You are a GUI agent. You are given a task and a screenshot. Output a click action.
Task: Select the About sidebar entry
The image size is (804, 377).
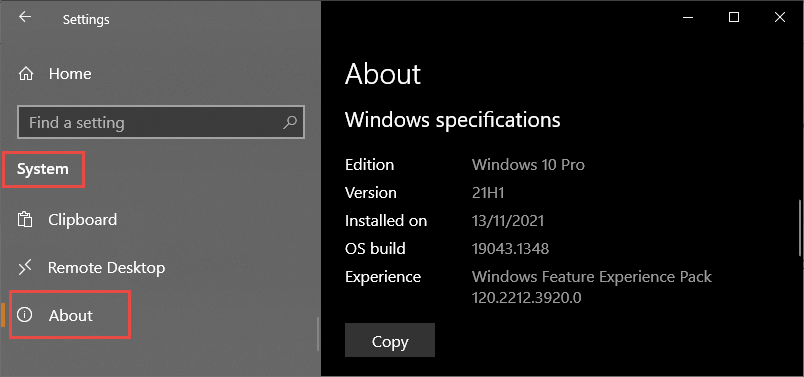point(71,315)
